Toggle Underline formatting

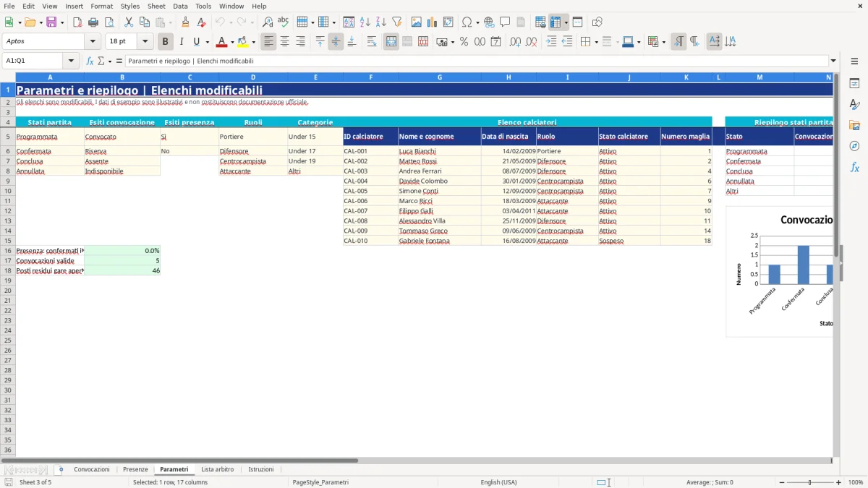196,42
